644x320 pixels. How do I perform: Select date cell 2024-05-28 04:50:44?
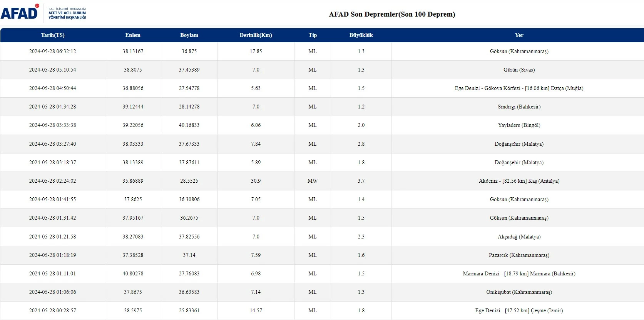(x=53, y=88)
